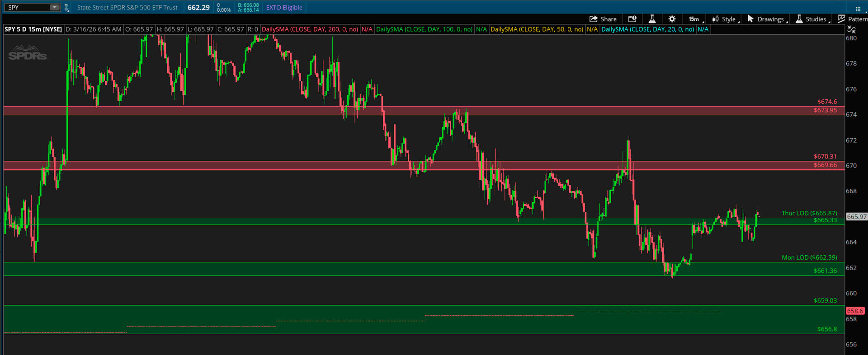Click the 0.00% change value
This screenshot has width=868, height=355.
click(224, 10)
